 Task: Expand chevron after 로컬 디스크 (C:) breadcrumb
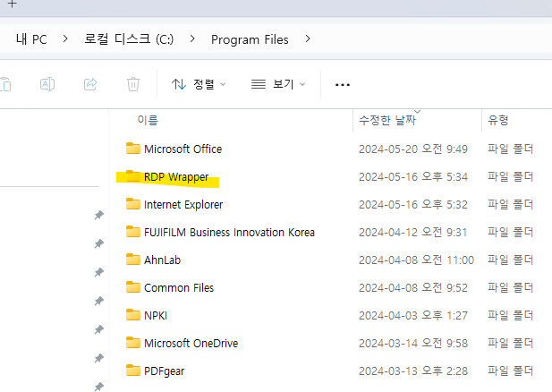tap(192, 38)
